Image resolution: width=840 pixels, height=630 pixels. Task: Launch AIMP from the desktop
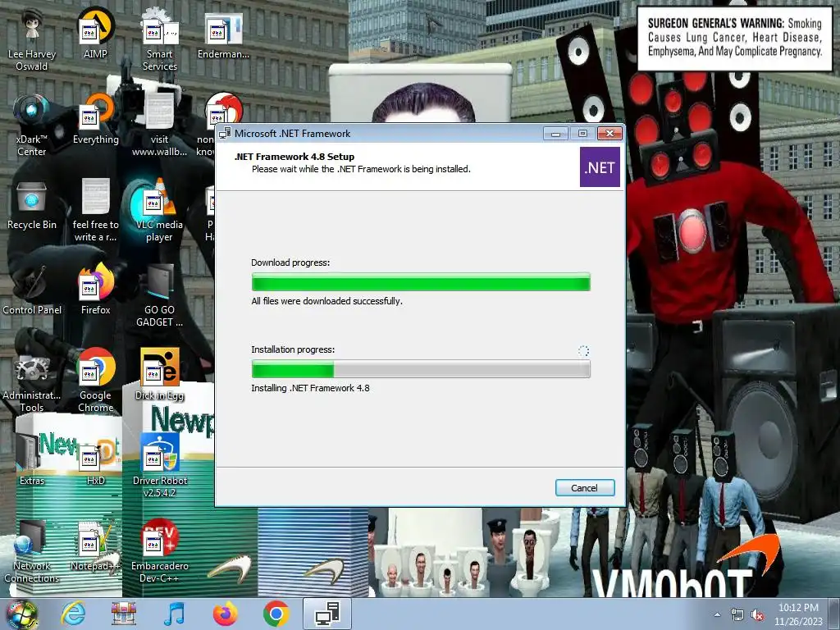(95, 33)
